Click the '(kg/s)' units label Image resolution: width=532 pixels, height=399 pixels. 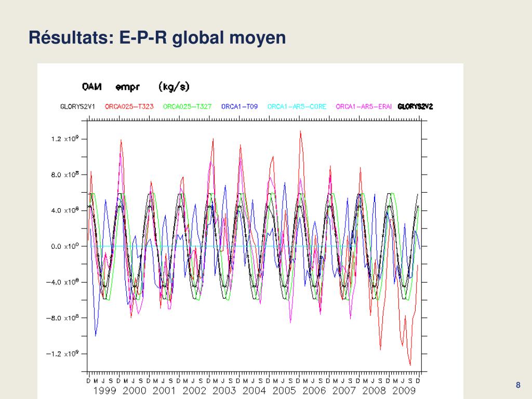[x=174, y=87]
